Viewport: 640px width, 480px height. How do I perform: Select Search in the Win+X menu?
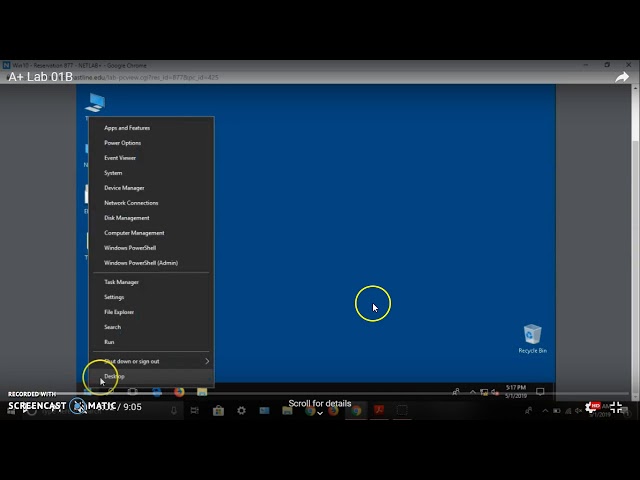click(x=151, y=327)
